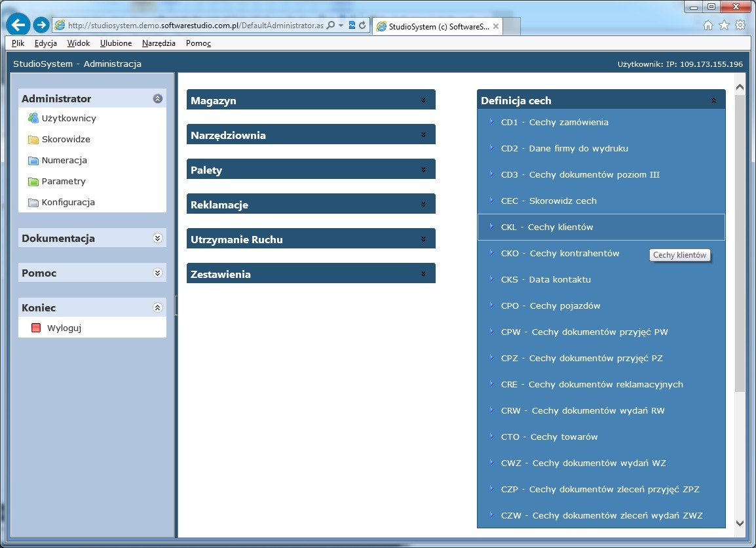
Task: Expand the Dokumentacja sidebar panel
Action: 158,239
